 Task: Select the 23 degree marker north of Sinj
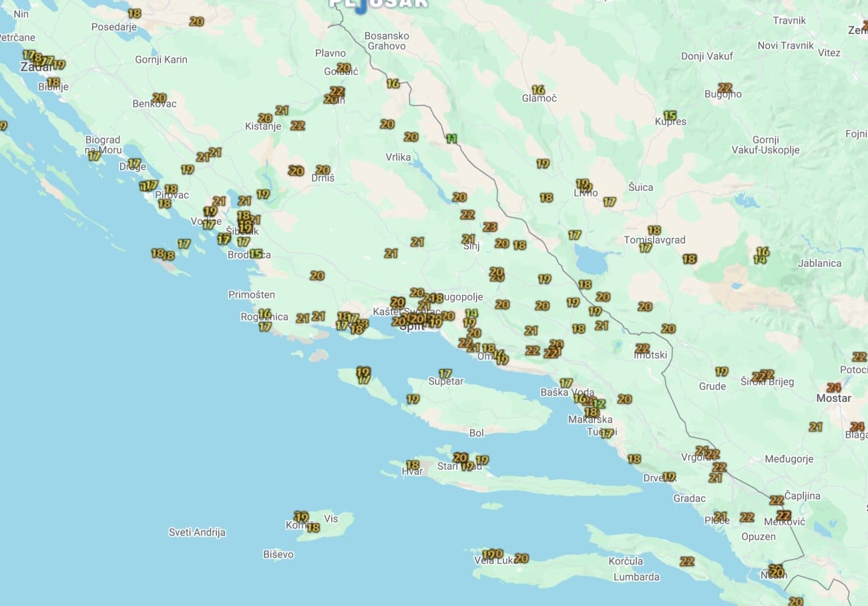[489, 227]
